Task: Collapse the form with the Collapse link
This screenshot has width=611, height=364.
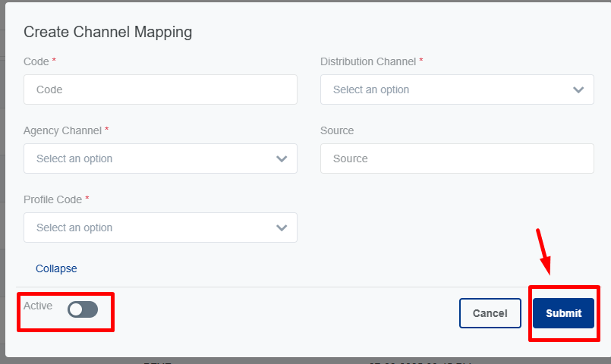Action: [56, 268]
